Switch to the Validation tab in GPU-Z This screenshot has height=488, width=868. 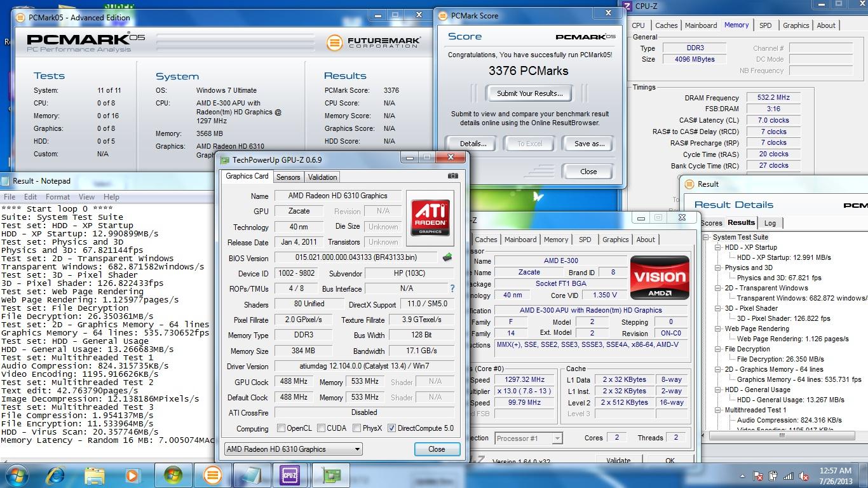(322, 177)
